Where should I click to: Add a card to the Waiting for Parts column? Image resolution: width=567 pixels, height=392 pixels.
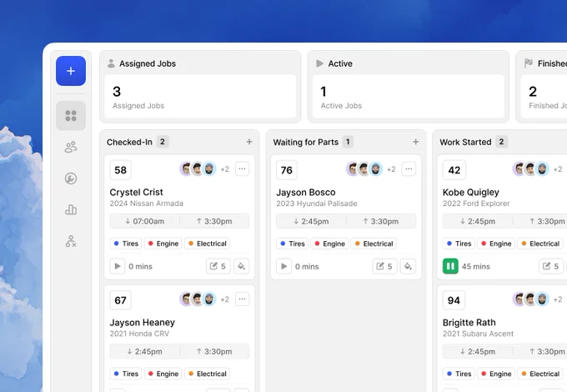[x=416, y=142]
